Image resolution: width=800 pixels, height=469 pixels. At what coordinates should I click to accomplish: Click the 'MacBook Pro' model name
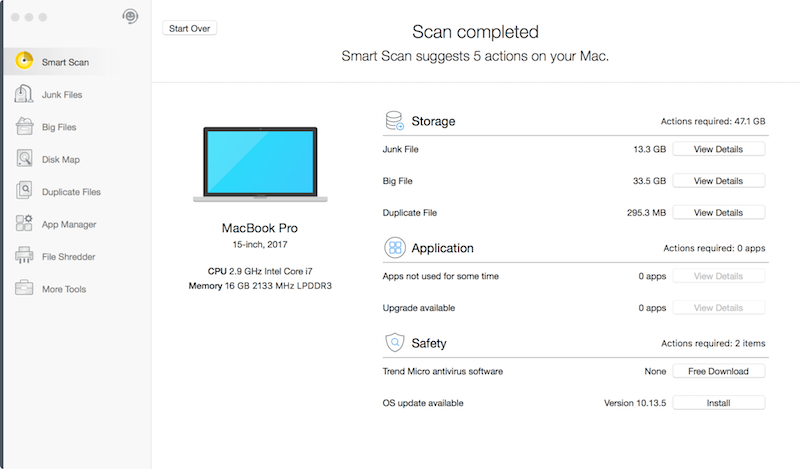[260, 228]
